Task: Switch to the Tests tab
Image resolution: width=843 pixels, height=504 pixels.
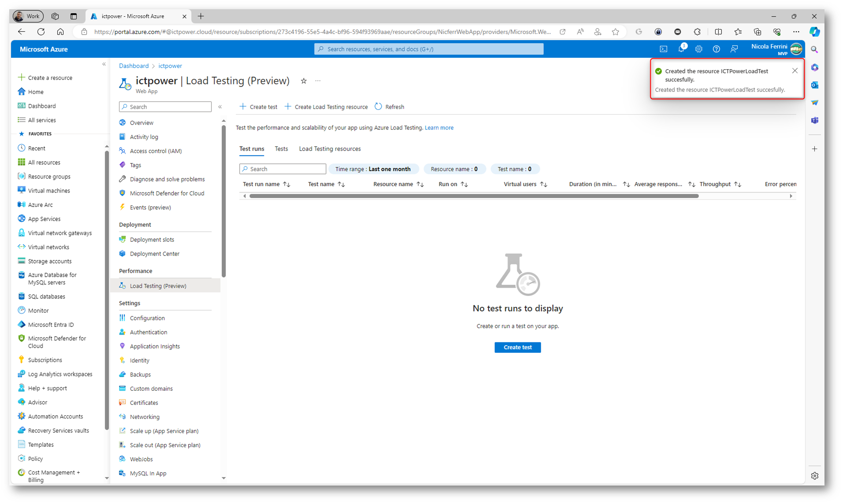Action: point(281,149)
